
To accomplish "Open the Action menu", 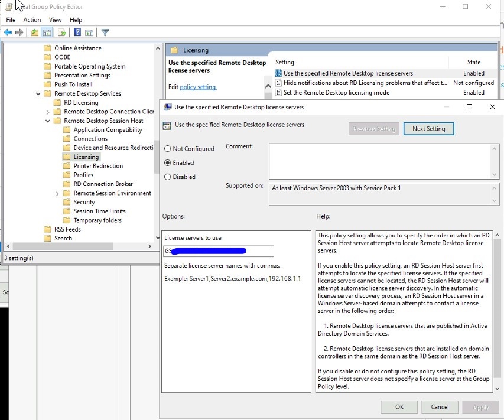I will [31, 19].
